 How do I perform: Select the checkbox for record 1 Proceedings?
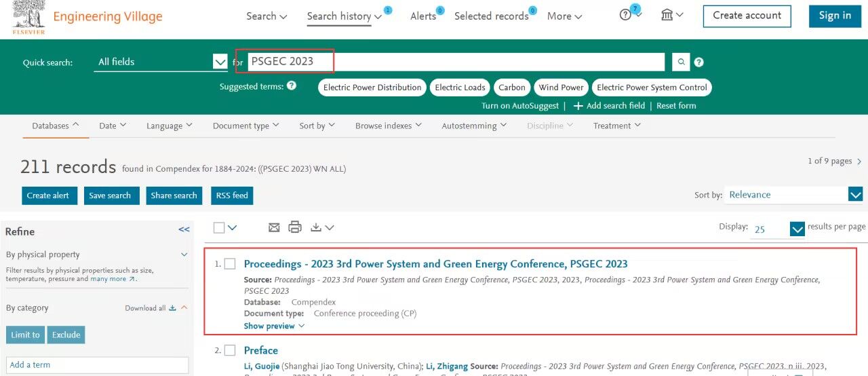[230, 263]
